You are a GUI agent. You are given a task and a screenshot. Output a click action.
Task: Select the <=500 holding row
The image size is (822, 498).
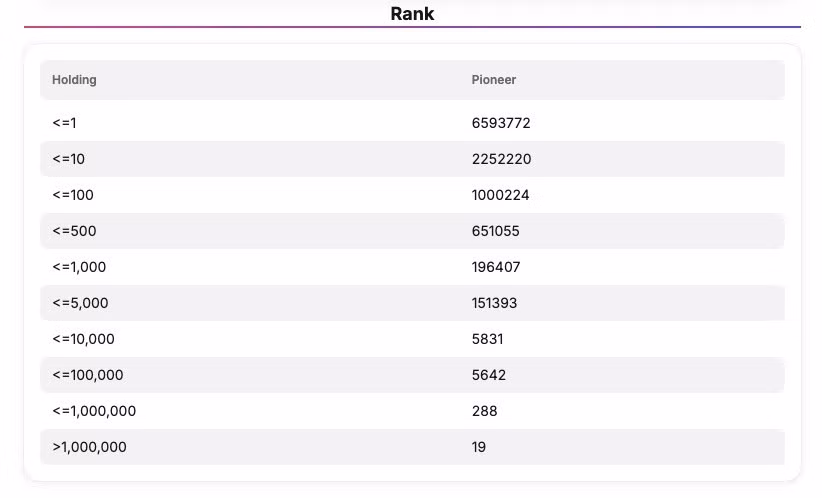[x=412, y=231]
